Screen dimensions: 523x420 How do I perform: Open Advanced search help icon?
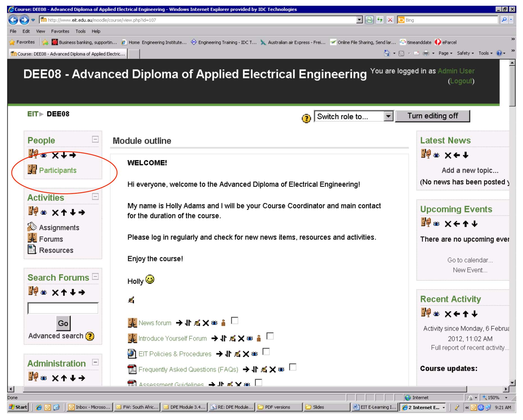[x=90, y=336]
